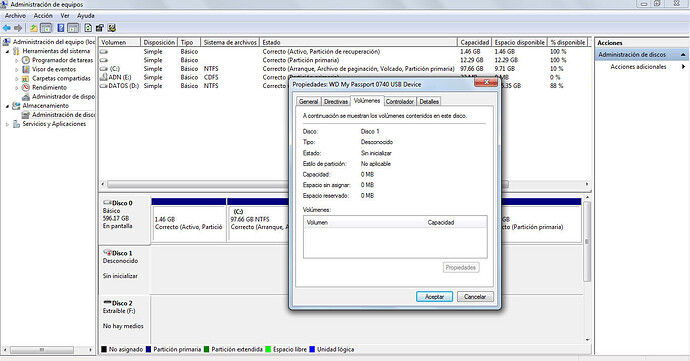Click the Espacio disponible column header
The width and height of the screenshot is (690, 361).
click(519, 42)
